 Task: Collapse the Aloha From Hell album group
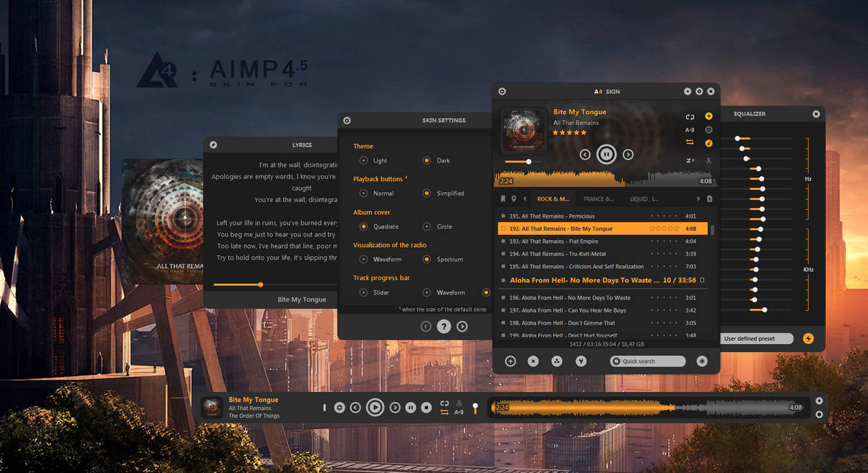click(x=702, y=280)
